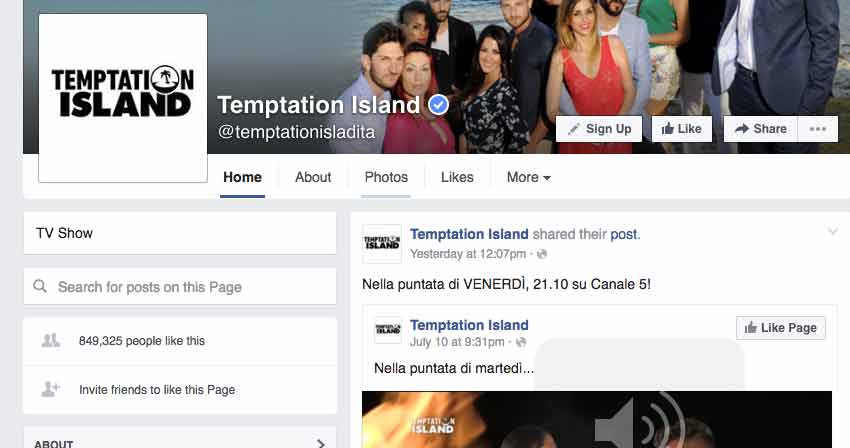This screenshot has height=448, width=850.
Task: Click the small page avatar on the shared post
Action: 388,330
